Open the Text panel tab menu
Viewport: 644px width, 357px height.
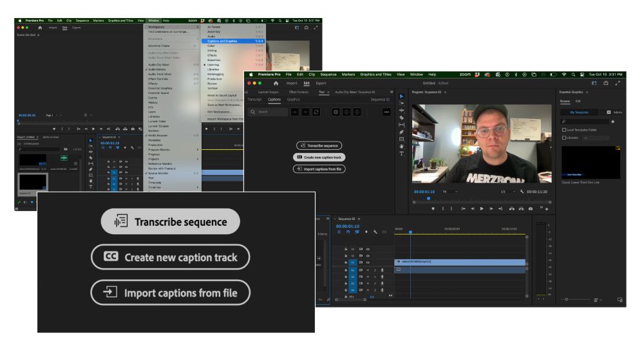pyautogui.click(x=328, y=93)
